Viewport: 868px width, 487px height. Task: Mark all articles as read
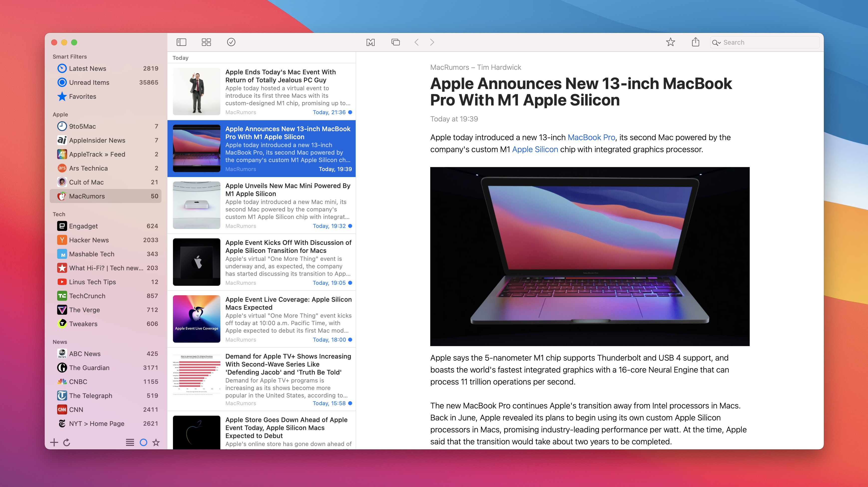(x=231, y=42)
